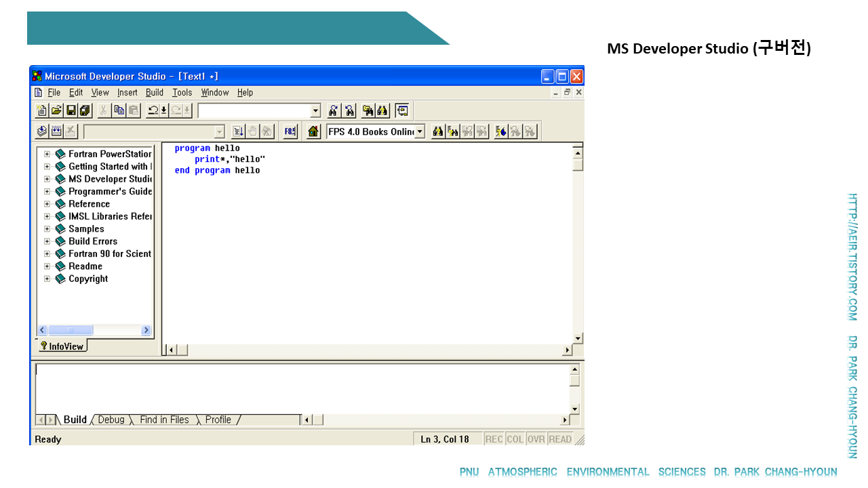868x488 pixels.
Task: Open the Find text combo dropdown arrow
Action: [316, 110]
